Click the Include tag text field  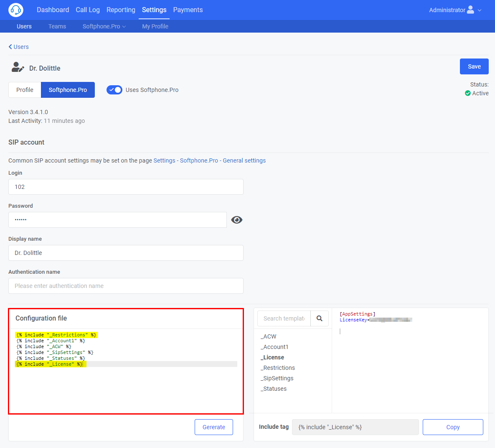click(x=355, y=427)
